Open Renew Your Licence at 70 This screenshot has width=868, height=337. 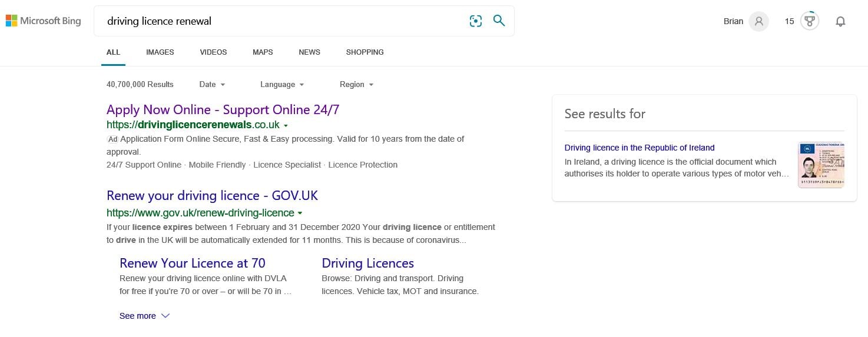[193, 263]
